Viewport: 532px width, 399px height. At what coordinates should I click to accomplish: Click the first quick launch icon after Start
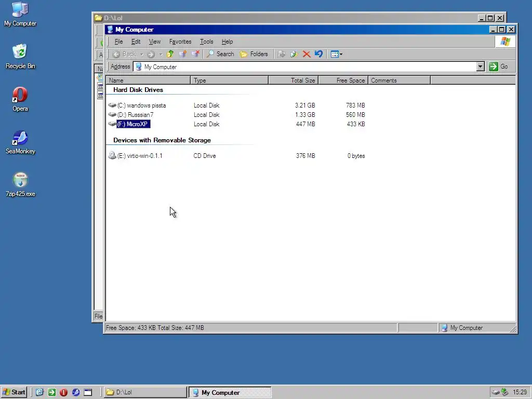(x=39, y=392)
